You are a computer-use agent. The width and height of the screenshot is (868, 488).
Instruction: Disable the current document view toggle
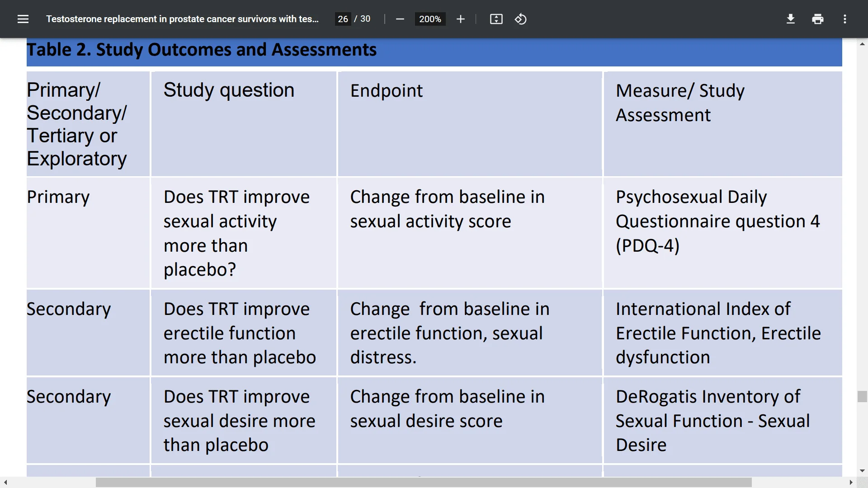pos(496,19)
